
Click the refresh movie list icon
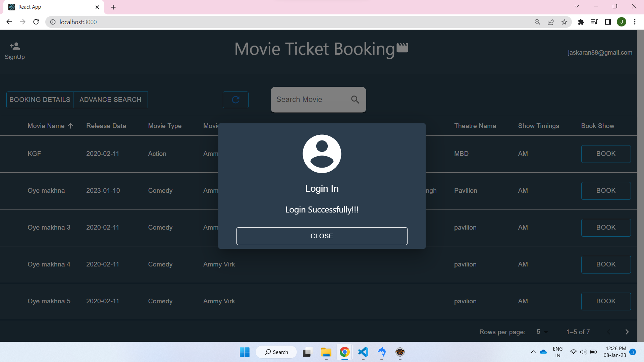click(235, 100)
